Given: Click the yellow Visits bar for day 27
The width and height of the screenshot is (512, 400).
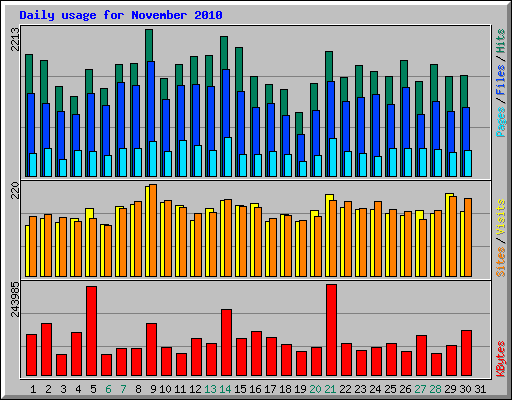Looking at the screenshot, I should (418, 243).
